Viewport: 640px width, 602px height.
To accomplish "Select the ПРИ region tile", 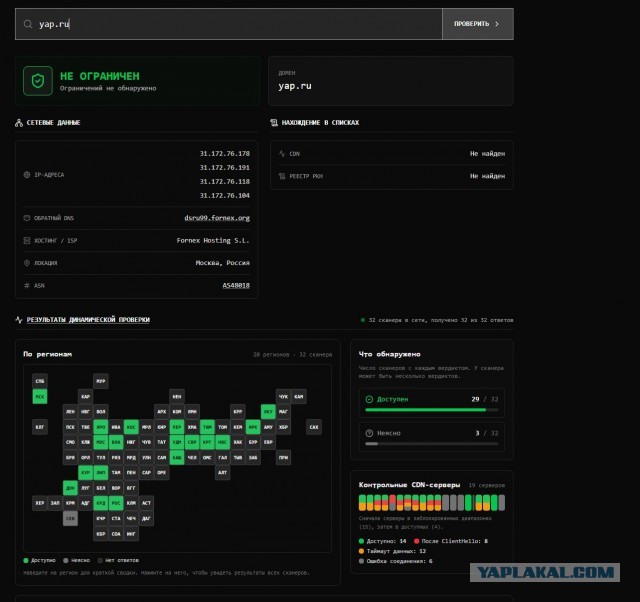I will point(283,458).
